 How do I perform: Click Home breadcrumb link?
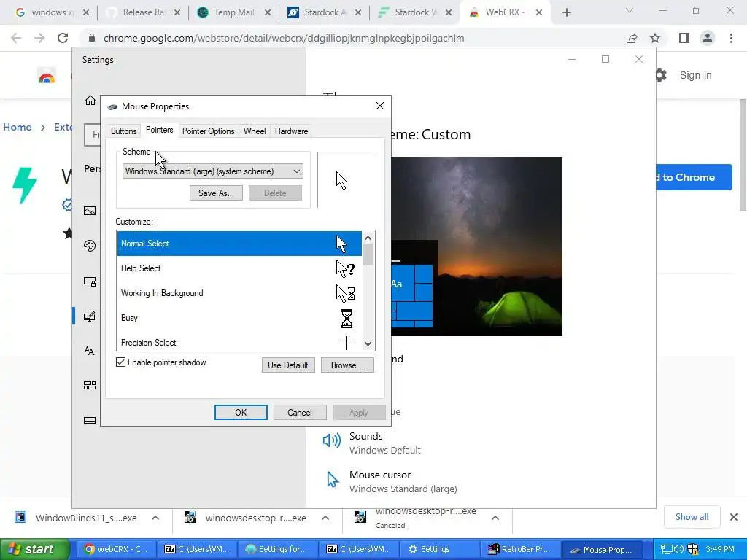click(x=18, y=127)
